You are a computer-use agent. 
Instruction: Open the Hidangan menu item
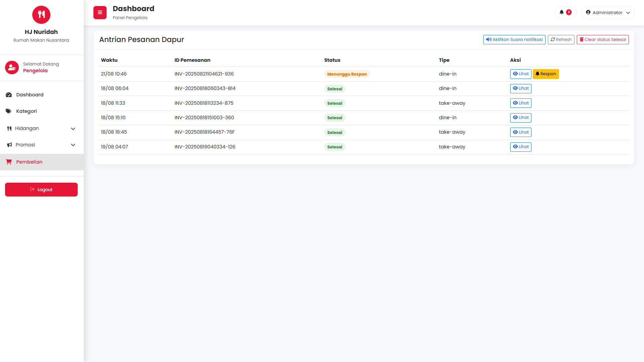pos(27,128)
